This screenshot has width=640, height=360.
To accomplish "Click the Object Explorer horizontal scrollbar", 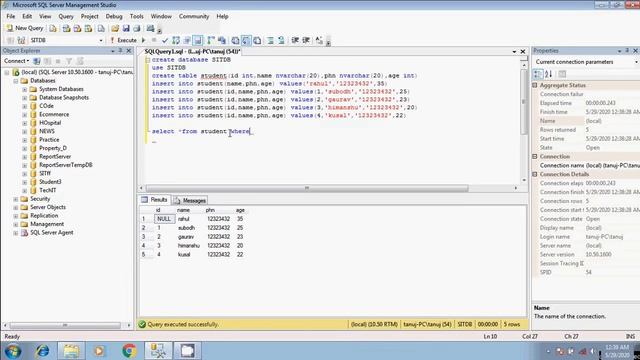I will tap(65, 325).
